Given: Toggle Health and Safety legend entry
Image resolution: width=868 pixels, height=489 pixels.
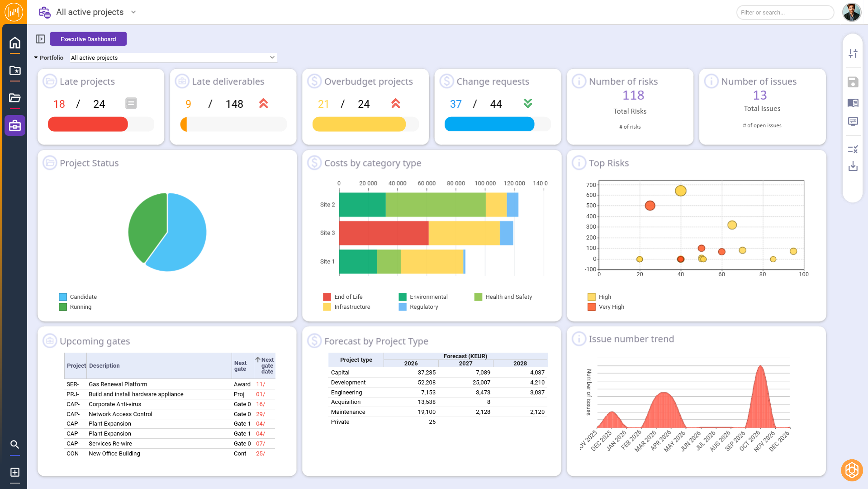Looking at the screenshot, I should [503, 297].
